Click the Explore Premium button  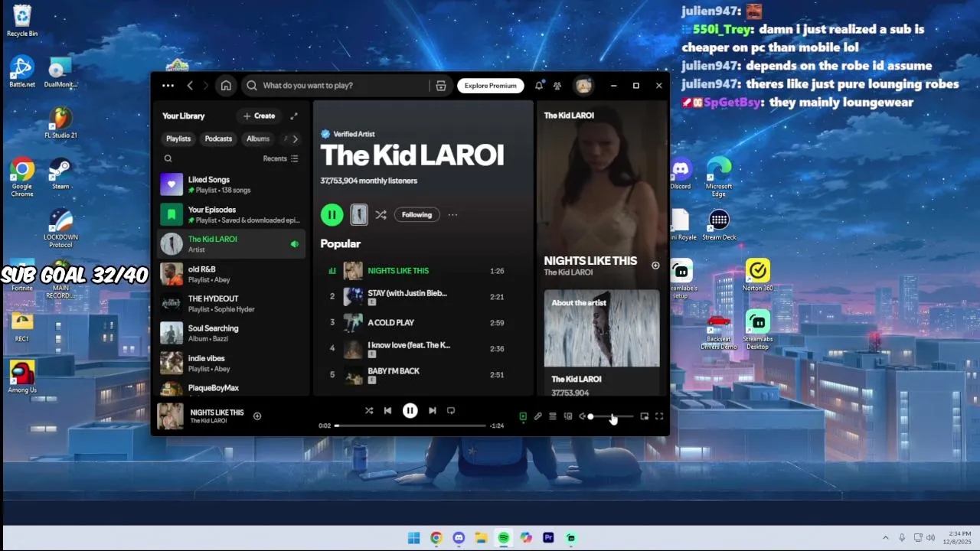coord(491,86)
